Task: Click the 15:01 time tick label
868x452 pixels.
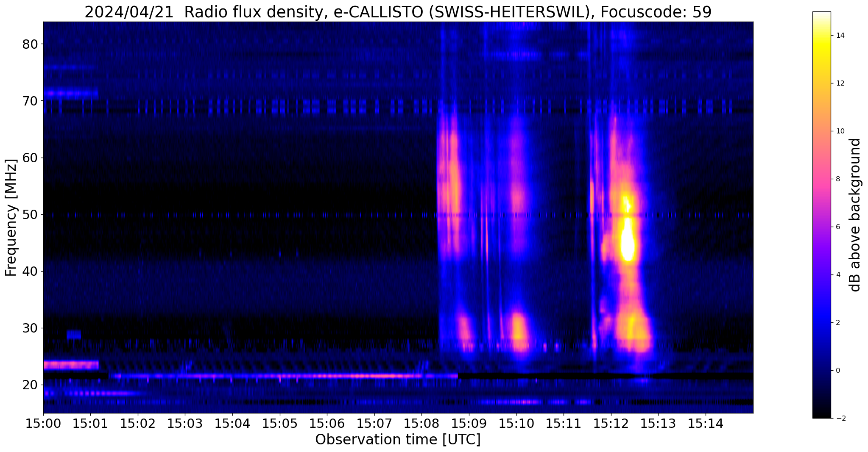Action: click(x=90, y=423)
